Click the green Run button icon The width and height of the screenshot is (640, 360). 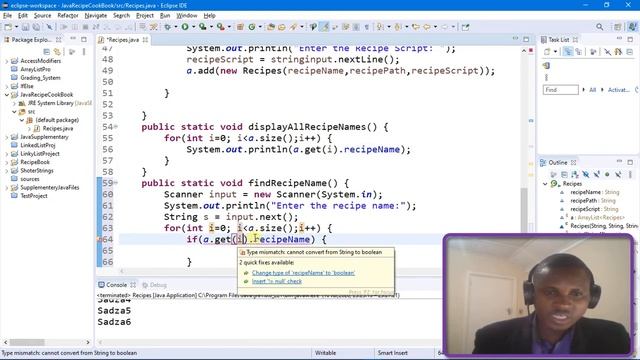[185, 27]
